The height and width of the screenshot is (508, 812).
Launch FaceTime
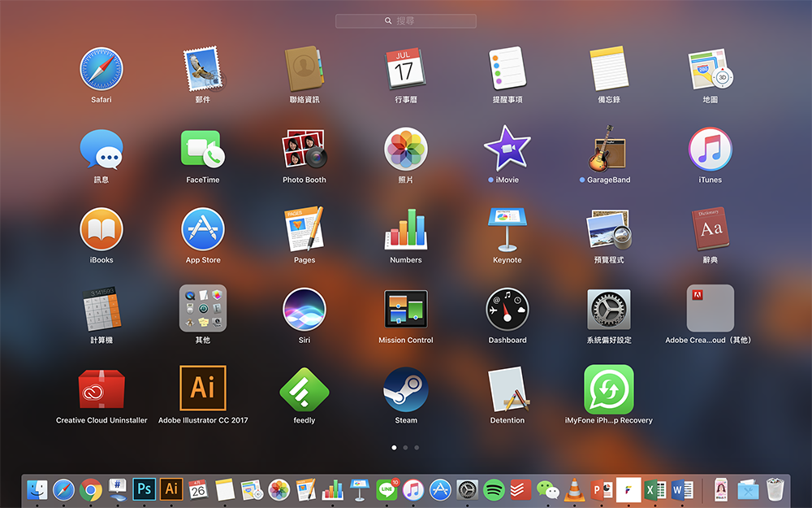pos(203,150)
